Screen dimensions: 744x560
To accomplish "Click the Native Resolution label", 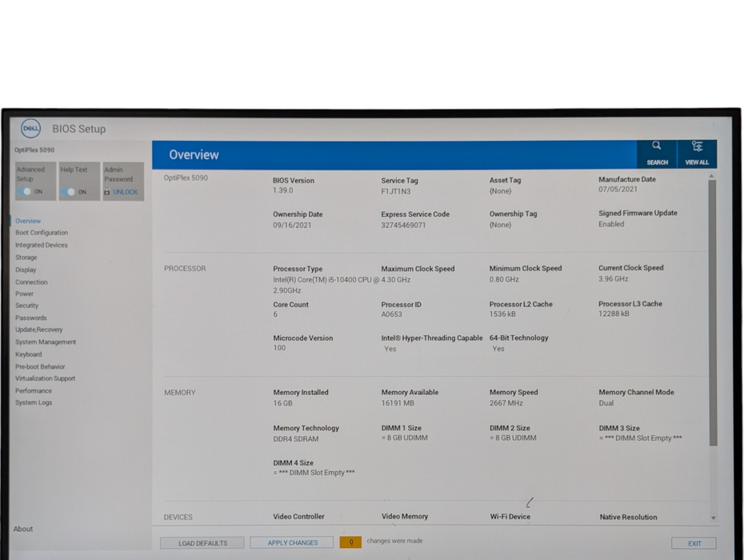I will pos(628,517).
